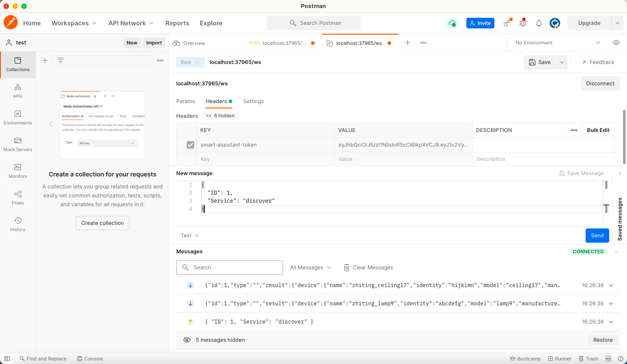Open the Reports menu item
Viewport: 627px width, 364px height.
[177, 23]
